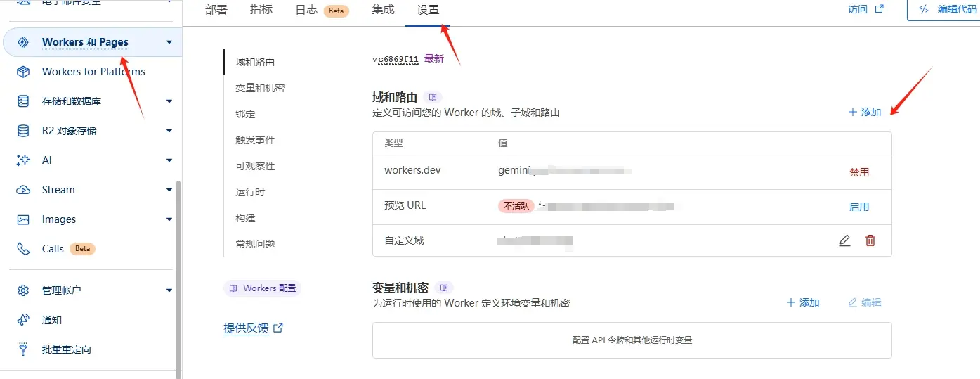Edit the 自定义域 row with pencil icon

tap(845, 240)
